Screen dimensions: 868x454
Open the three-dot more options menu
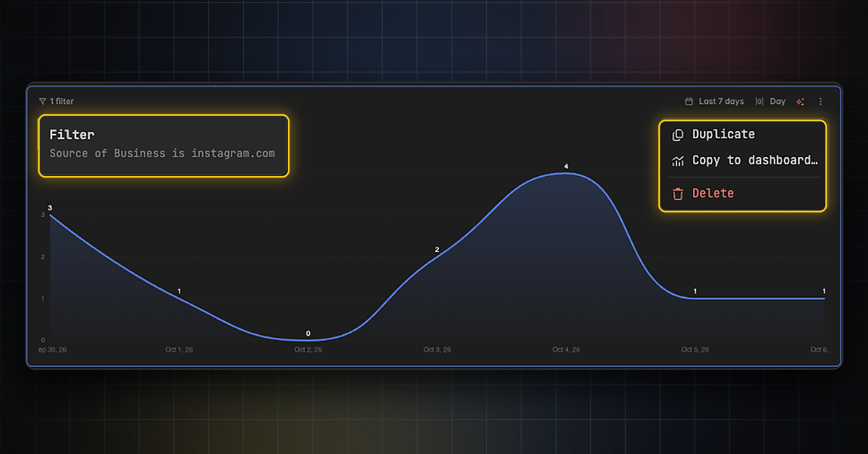click(820, 101)
